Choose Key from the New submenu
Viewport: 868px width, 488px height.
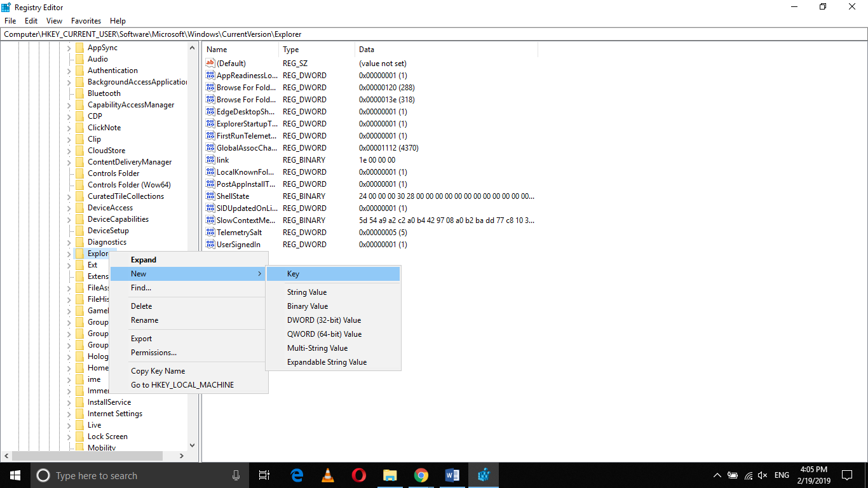(334, 274)
